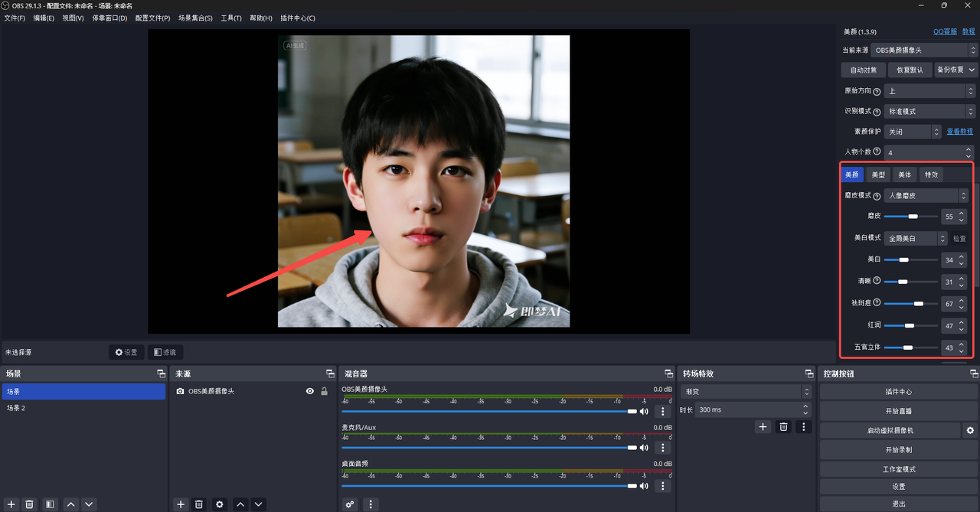This screenshot has width=980, height=512.
Task: Open scene filters icon in scenes toolbar
Action: [50, 504]
